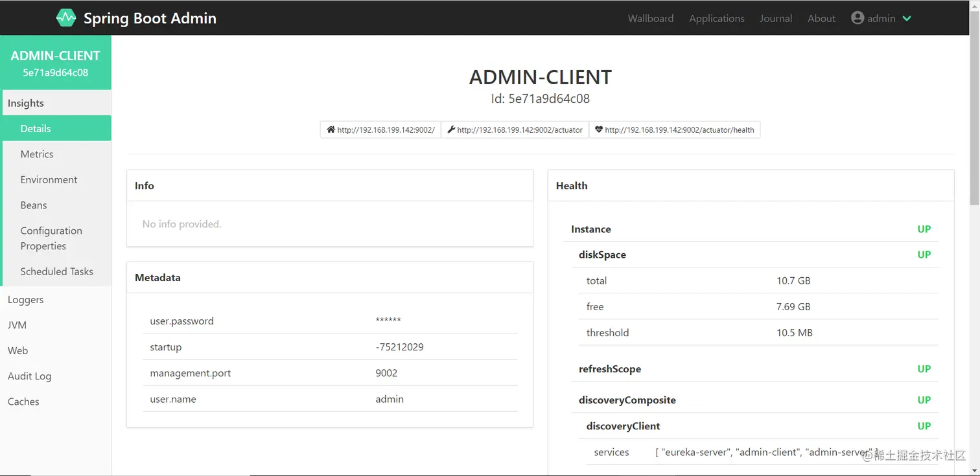
Task: Go to the Applications page
Action: 717,18
